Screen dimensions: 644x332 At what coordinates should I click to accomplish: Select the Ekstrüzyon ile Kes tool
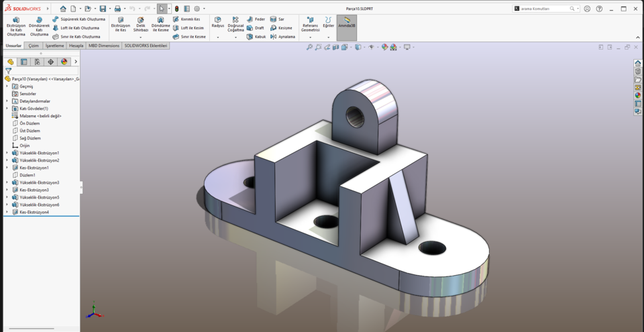(120, 25)
